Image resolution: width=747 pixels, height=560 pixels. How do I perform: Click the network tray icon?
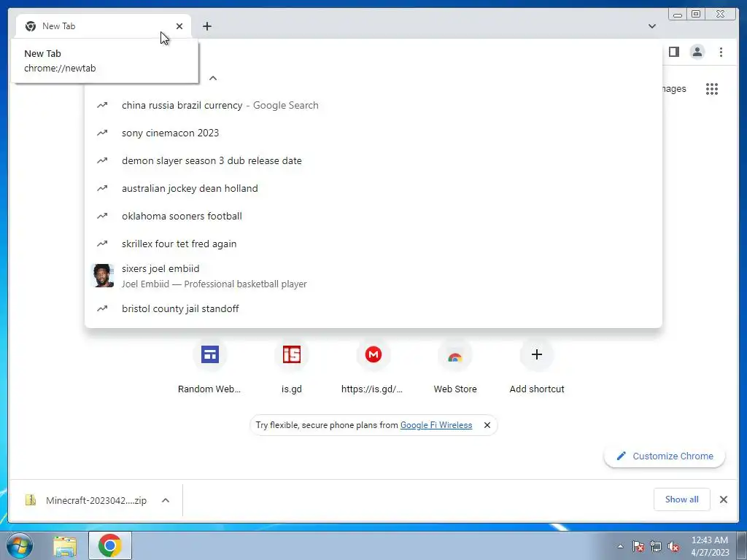(x=656, y=546)
